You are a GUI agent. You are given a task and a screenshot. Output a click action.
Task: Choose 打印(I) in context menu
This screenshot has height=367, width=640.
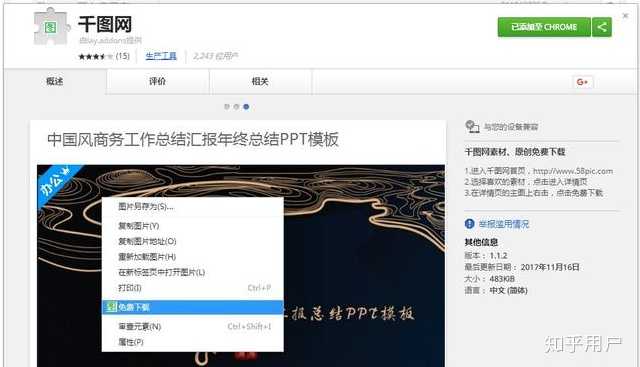click(193, 287)
